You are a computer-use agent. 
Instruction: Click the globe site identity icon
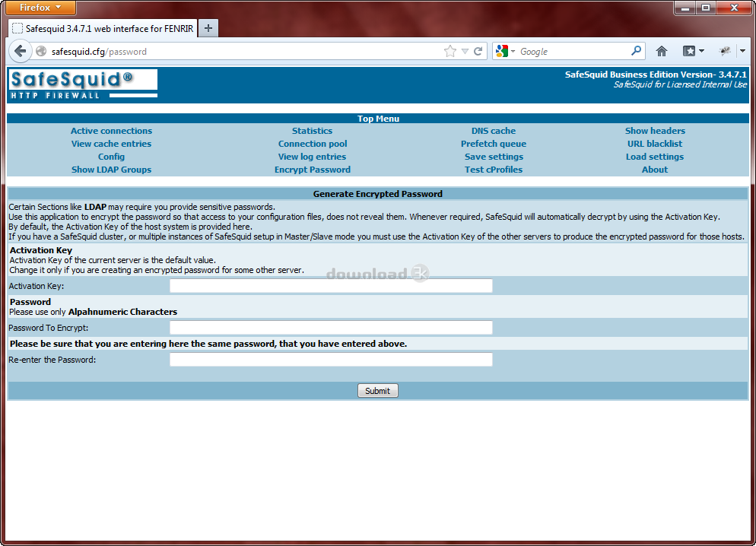pyautogui.click(x=42, y=51)
